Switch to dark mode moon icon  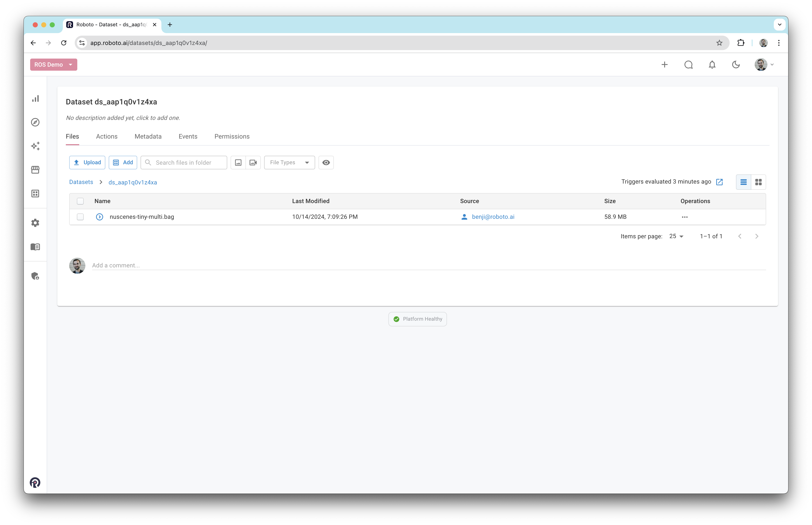pyautogui.click(x=736, y=65)
